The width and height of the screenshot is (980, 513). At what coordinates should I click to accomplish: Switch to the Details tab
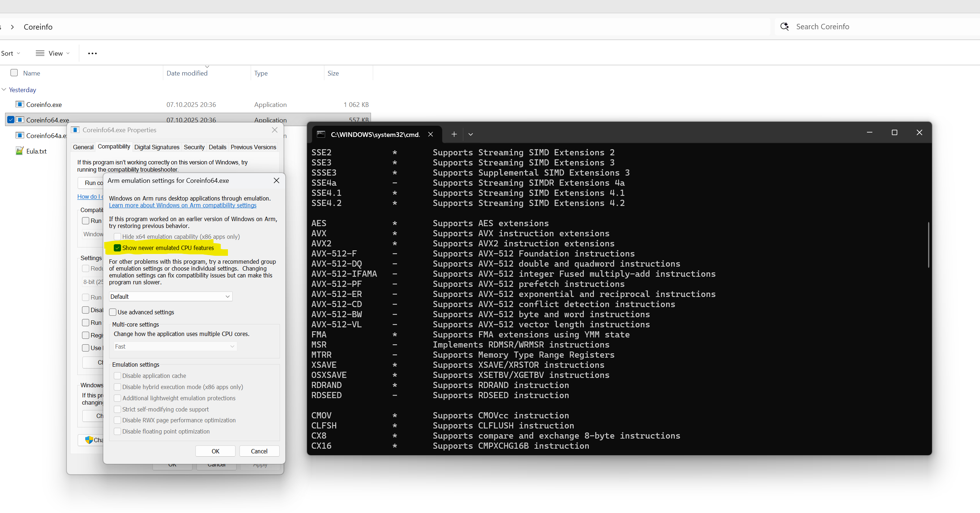(x=217, y=147)
